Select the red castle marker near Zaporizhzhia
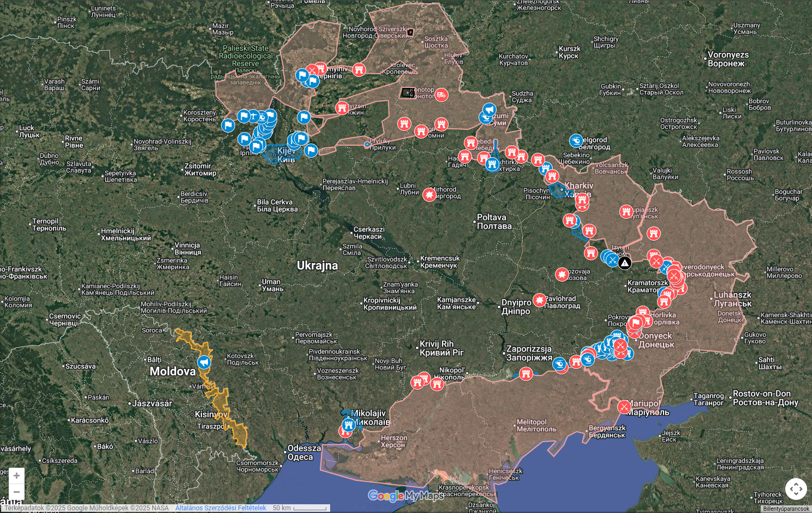 [x=526, y=373]
